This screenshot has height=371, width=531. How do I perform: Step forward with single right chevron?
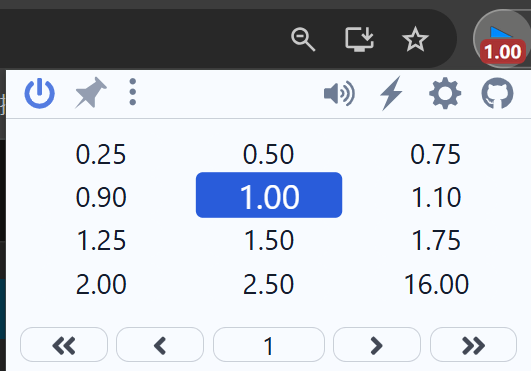click(377, 345)
